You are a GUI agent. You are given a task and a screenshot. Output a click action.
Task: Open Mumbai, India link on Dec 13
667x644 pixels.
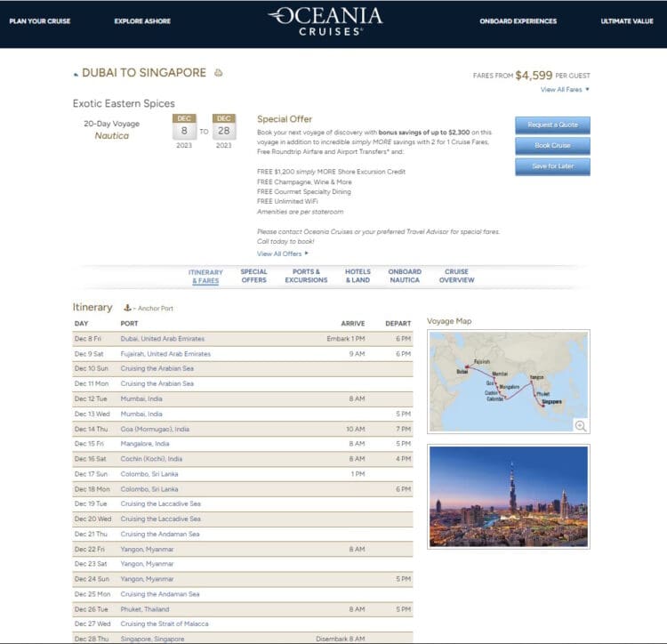coord(141,414)
